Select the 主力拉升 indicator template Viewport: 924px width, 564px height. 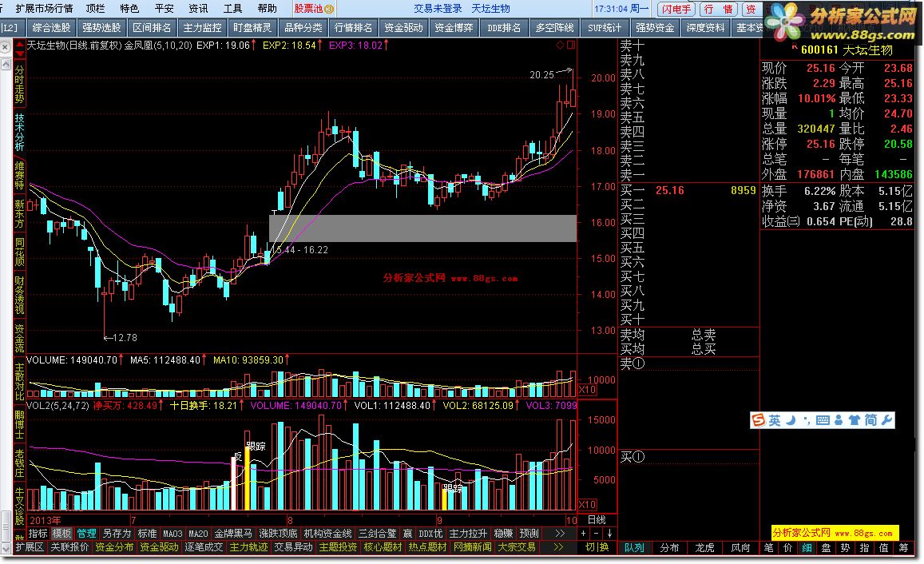click(469, 533)
